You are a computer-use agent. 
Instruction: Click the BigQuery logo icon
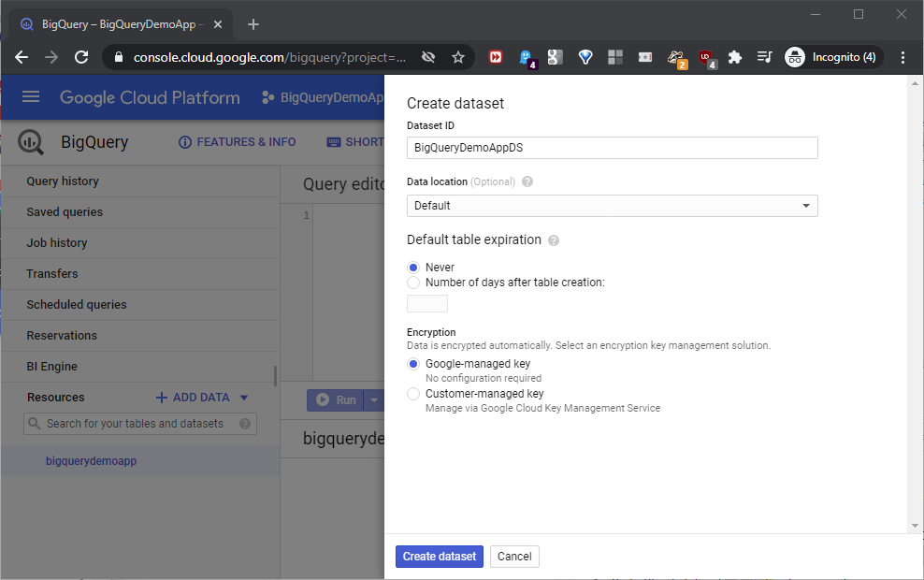(31, 142)
